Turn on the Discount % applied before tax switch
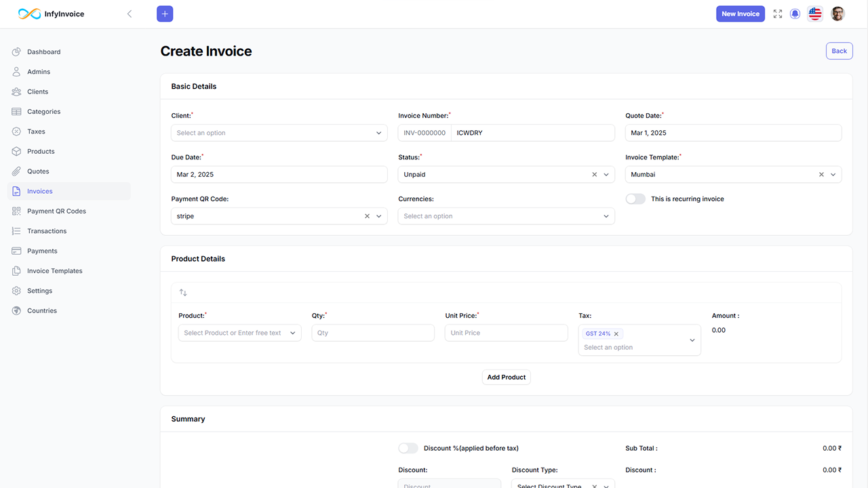The width and height of the screenshot is (868, 488). coord(408,448)
